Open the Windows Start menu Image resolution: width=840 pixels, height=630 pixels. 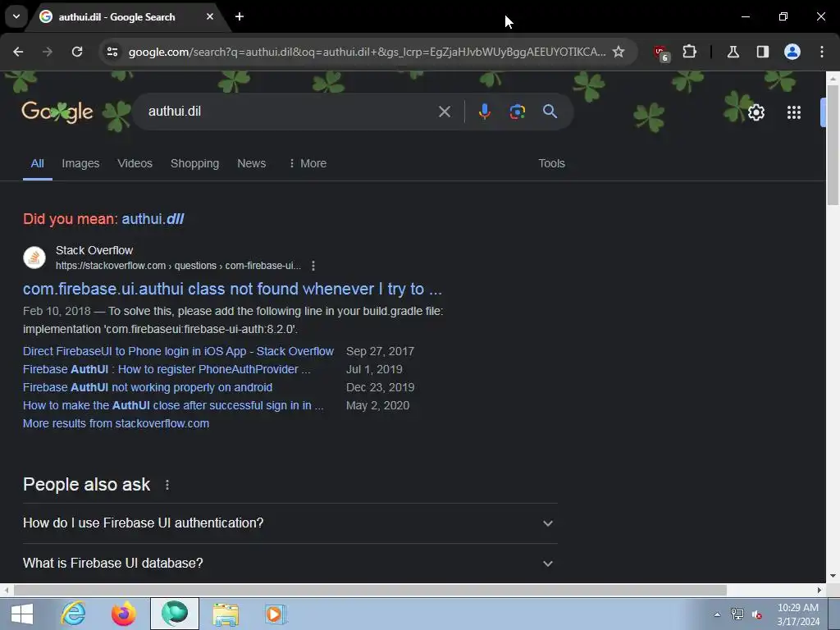click(21, 614)
